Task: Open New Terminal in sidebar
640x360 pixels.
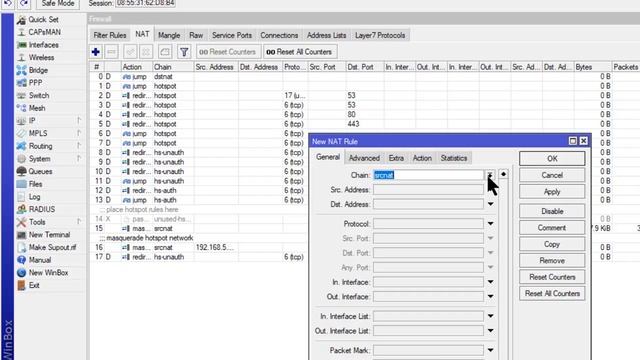Action: point(49,235)
